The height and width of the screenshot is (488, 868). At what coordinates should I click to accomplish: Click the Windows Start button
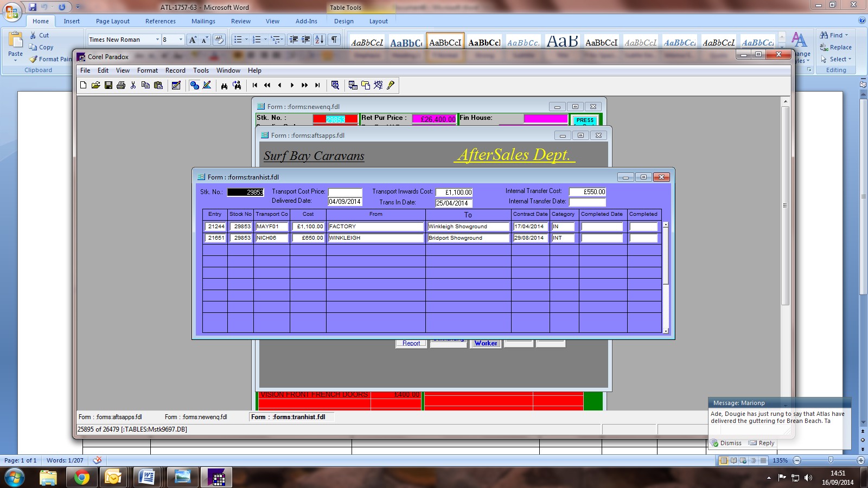click(14, 477)
